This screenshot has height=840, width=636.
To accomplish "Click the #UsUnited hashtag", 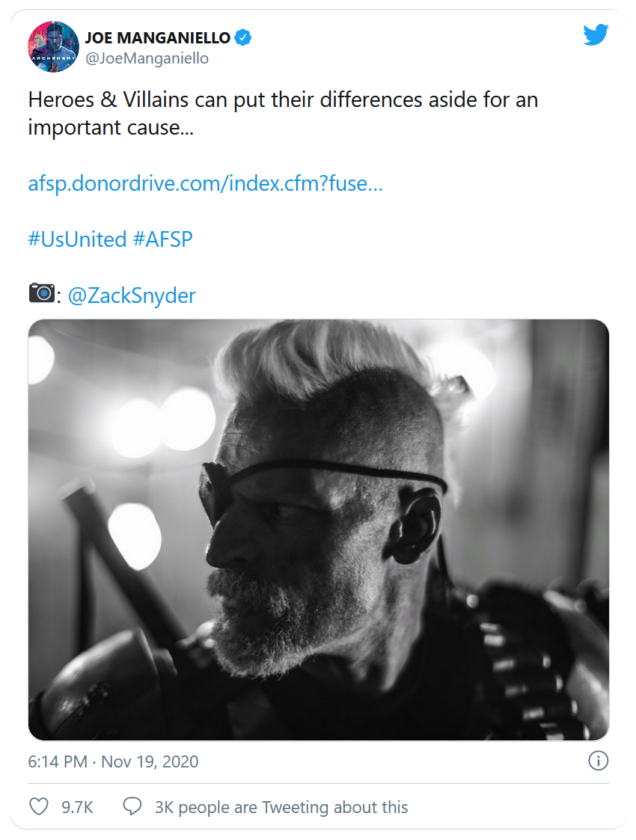I will click(77, 239).
